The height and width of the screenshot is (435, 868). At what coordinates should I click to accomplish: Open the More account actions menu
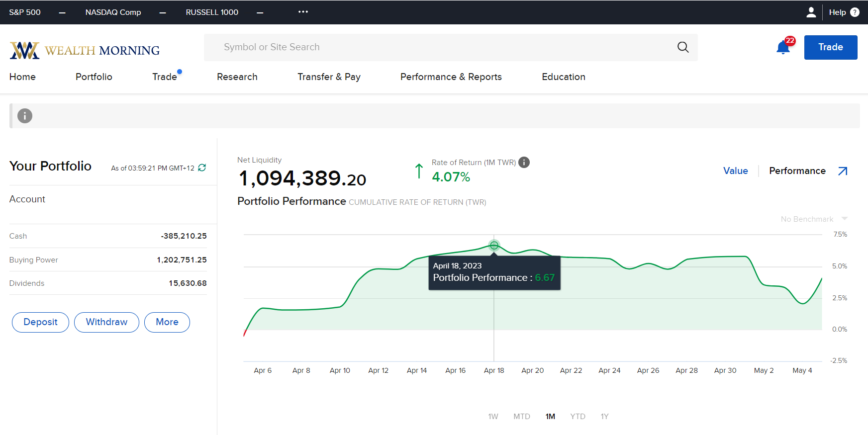pyautogui.click(x=167, y=322)
